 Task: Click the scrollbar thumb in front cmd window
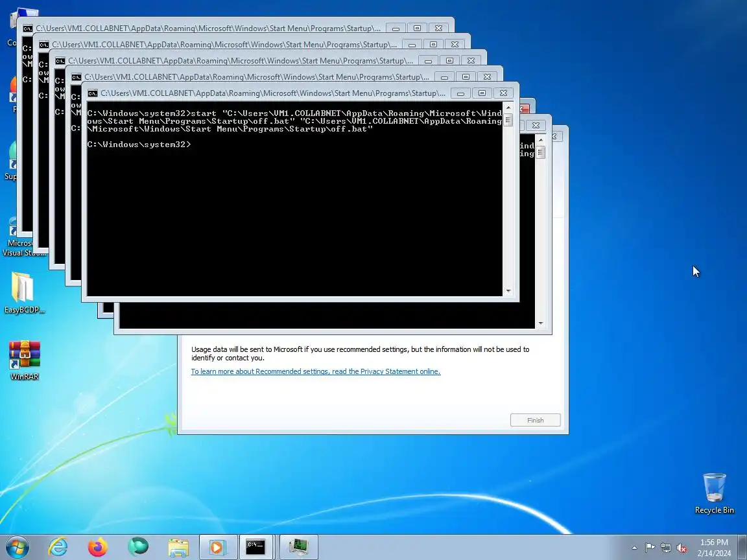[x=508, y=120]
